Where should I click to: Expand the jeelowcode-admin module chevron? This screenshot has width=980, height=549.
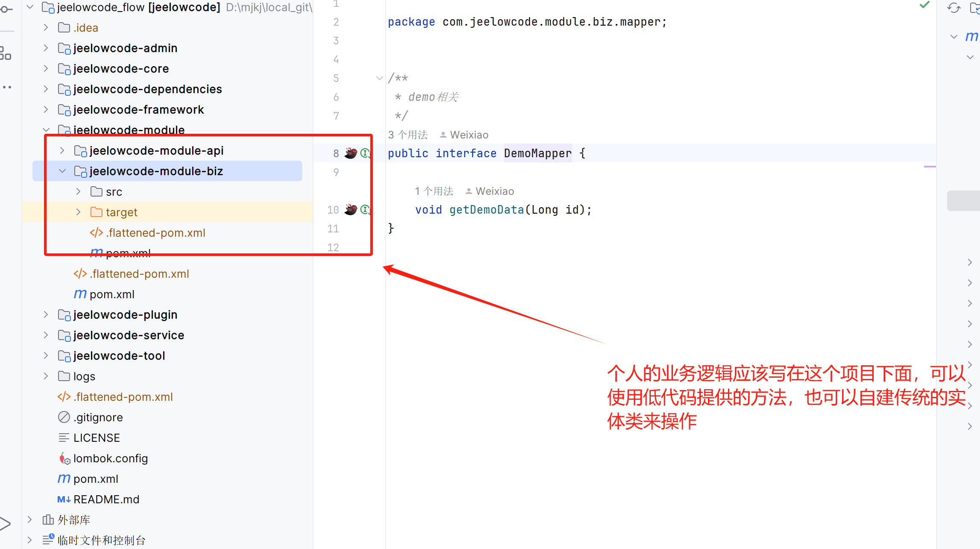(x=46, y=48)
